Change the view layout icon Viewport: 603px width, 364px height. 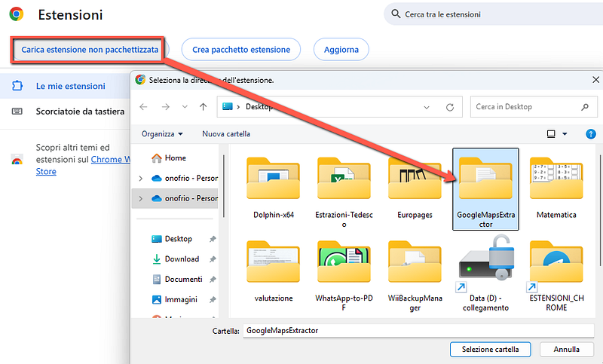[551, 133]
